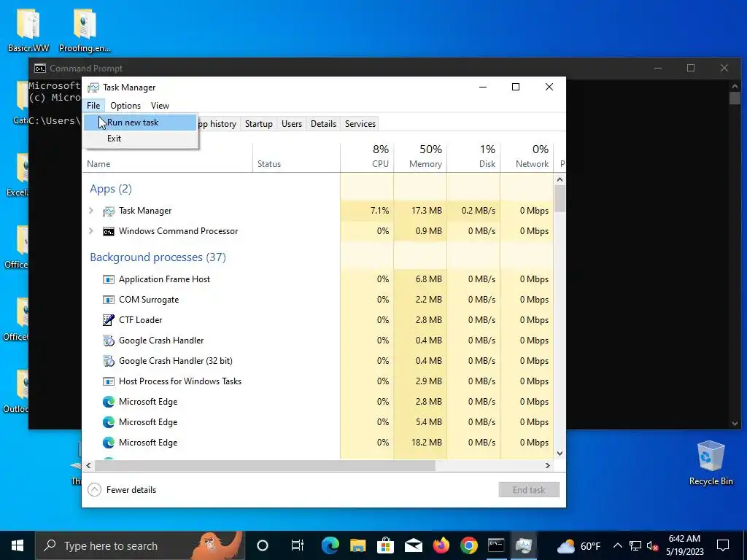The width and height of the screenshot is (747, 560).
Task: Switch to the App history tab
Action: [217, 124]
